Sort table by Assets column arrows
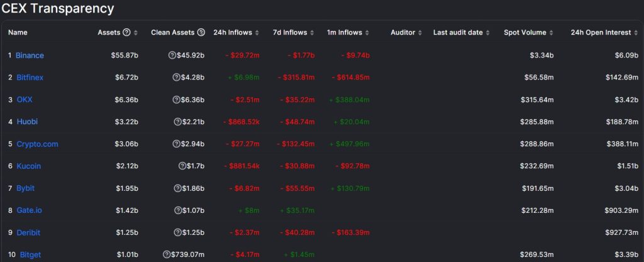Screen dimensions: 644x262 tap(136, 33)
